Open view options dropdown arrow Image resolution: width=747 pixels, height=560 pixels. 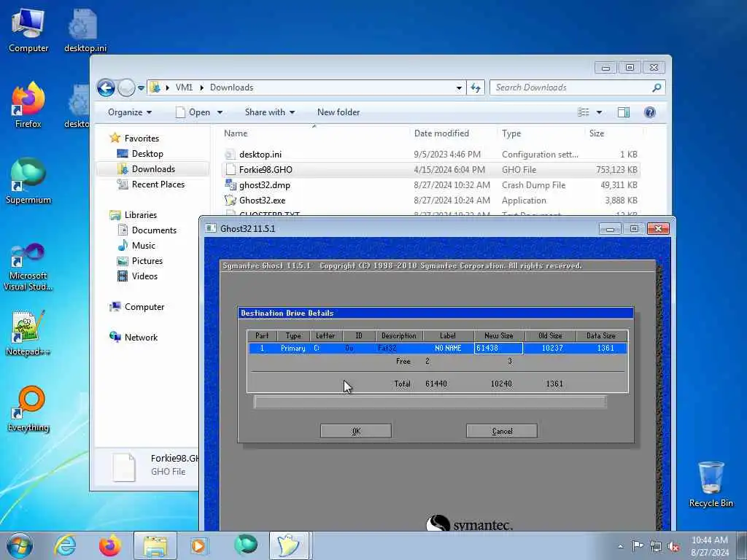[600, 112]
